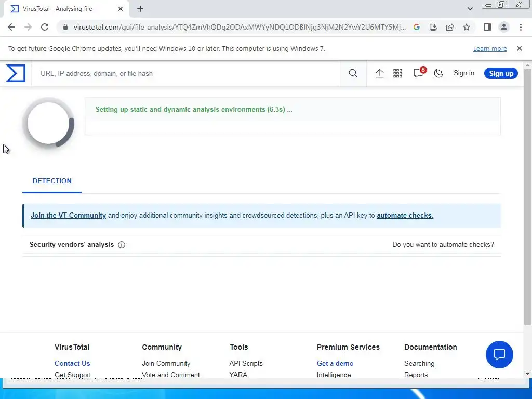The width and height of the screenshot is (532, 399).
Task: Reload the page
Action: coord(45,27)
